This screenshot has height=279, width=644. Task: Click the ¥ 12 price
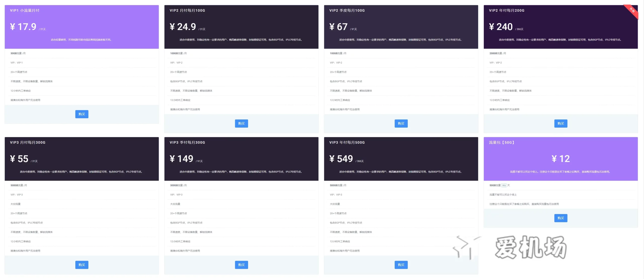(x=561, y=159)
